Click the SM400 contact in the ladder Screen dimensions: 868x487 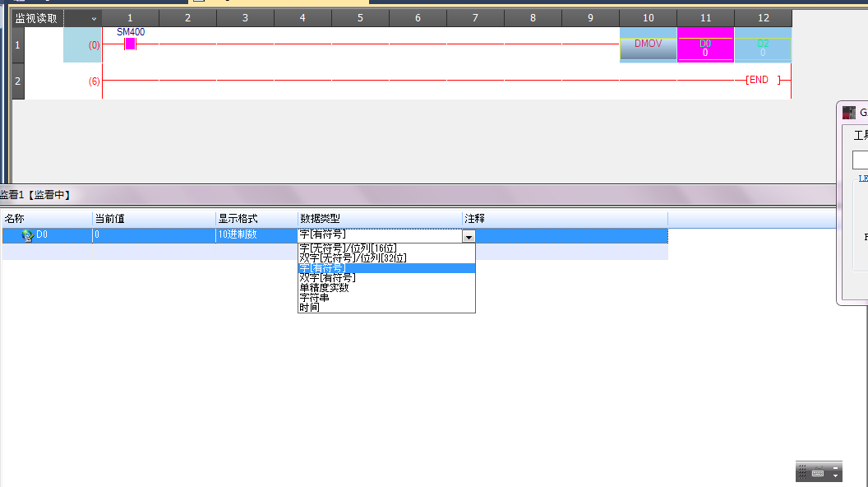point(130,44)
